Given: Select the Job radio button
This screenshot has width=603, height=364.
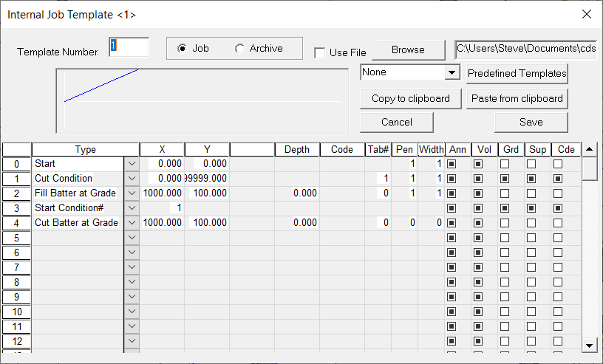Looking at the screenshot, I should pyautogui.click(x=182, y=49).
